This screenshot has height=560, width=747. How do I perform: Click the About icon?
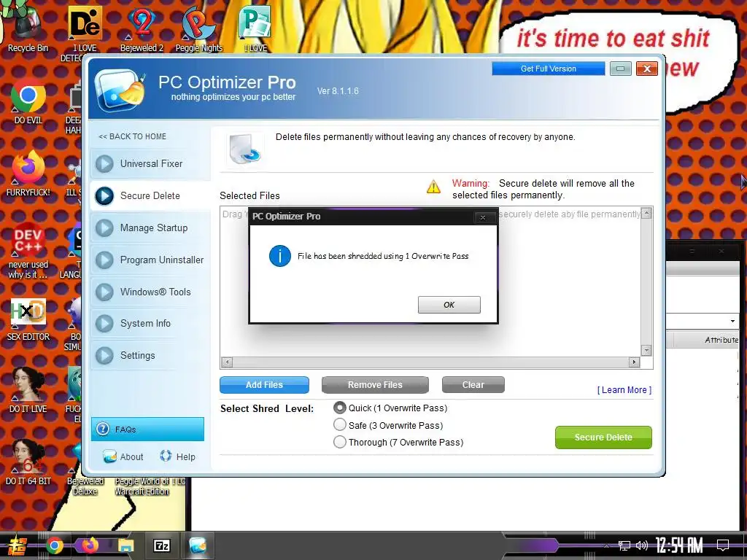(109, 456)
